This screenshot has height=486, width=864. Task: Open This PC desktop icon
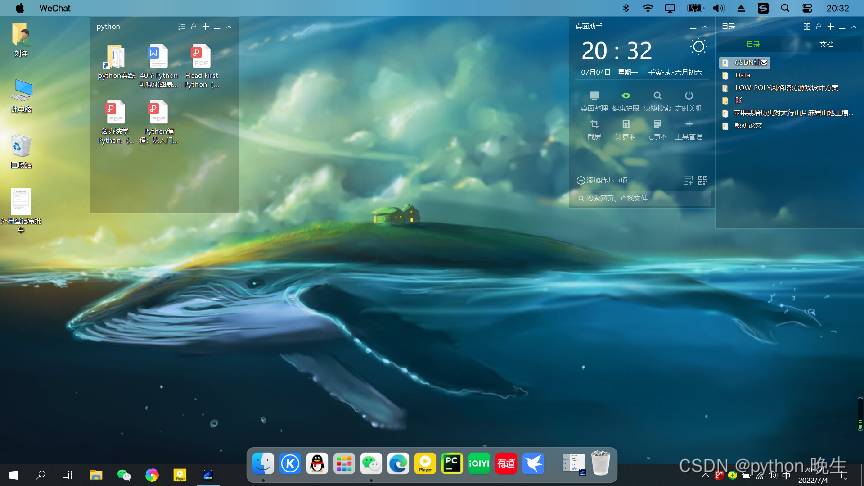(x=21, y=95)
